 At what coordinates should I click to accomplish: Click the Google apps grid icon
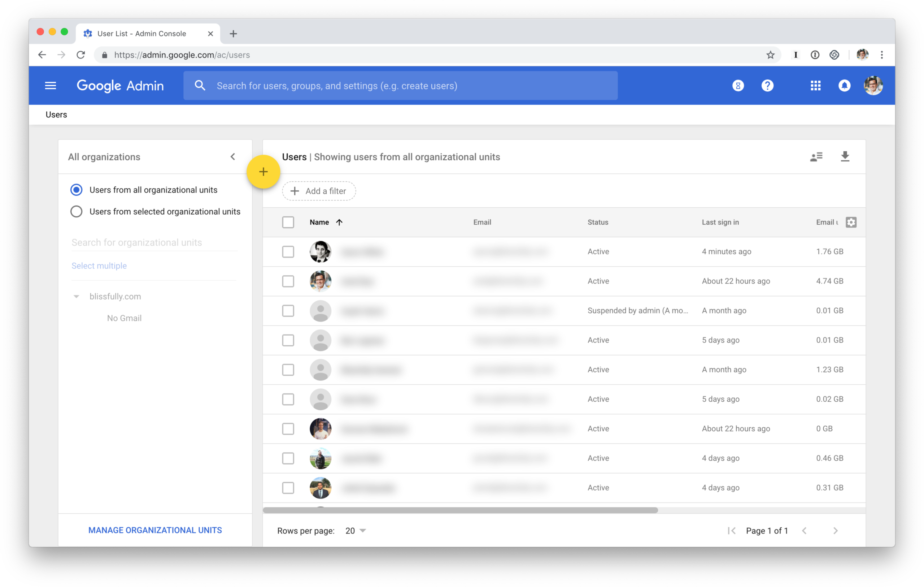[x=815, y=86]
